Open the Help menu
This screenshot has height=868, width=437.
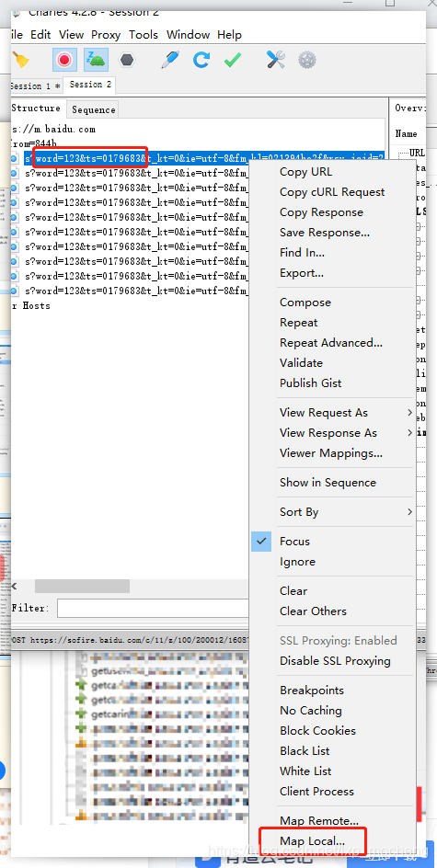click(x=229, y=34)
